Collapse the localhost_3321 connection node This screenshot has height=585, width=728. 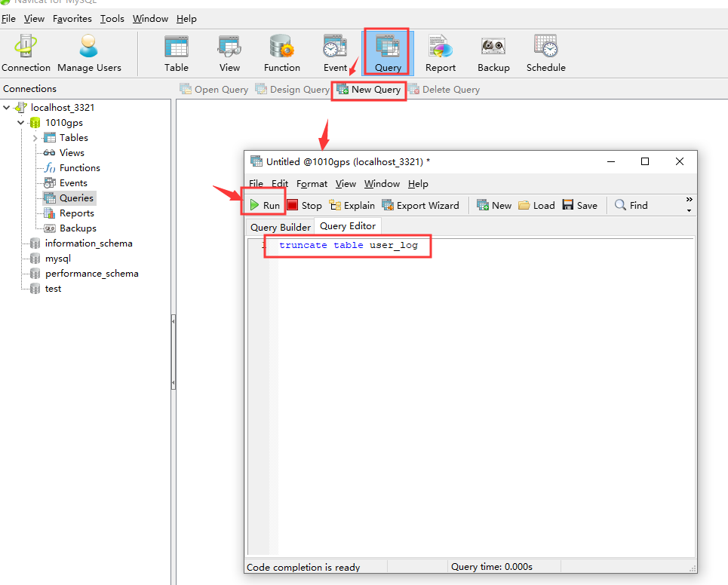coord(7,108)
